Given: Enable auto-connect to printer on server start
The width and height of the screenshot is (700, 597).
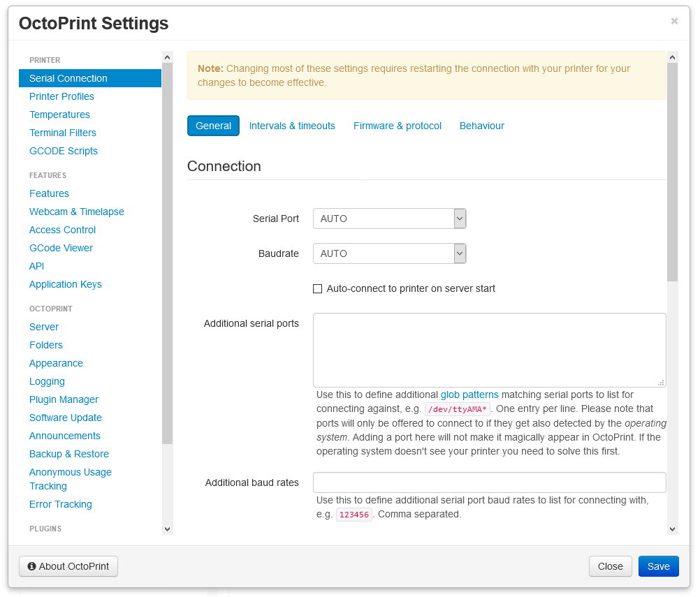Looking at the screenshot, I should [317, 288].
